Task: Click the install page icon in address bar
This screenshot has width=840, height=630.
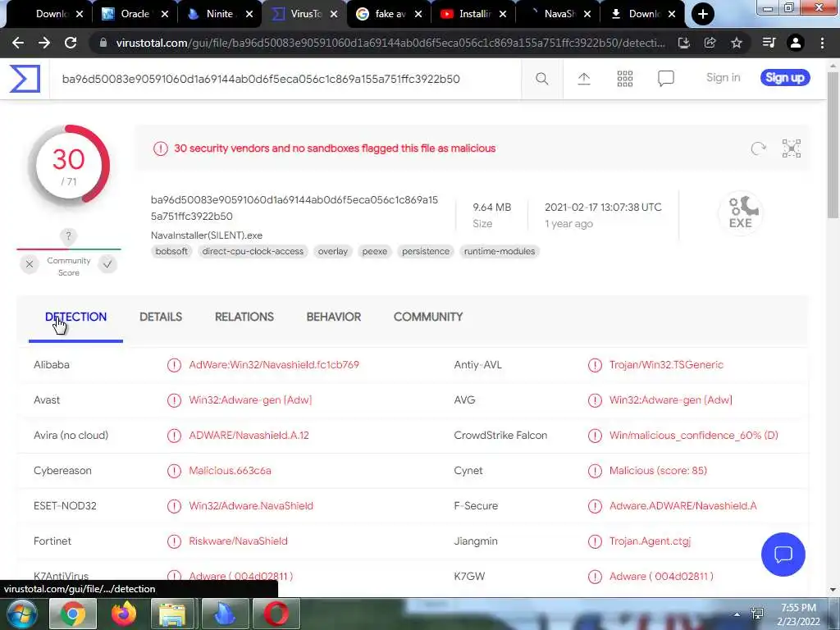Action: coord(683,43)
